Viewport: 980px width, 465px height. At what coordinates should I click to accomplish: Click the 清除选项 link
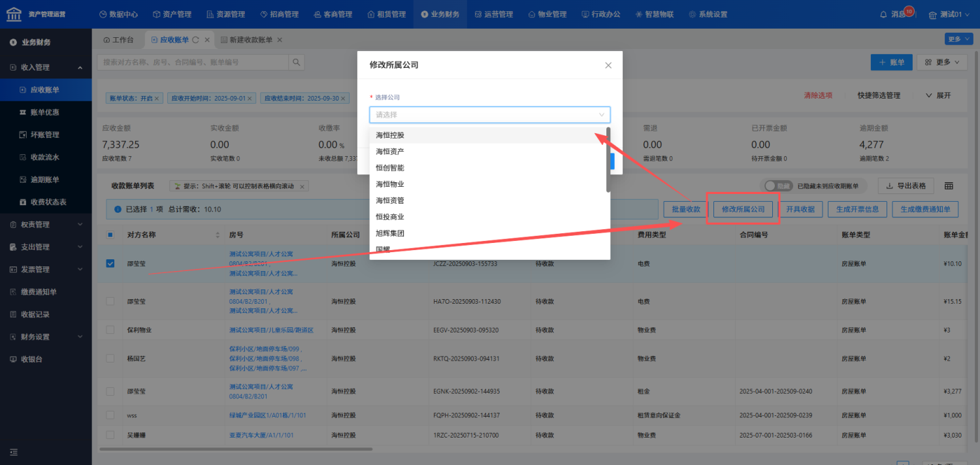818,96
